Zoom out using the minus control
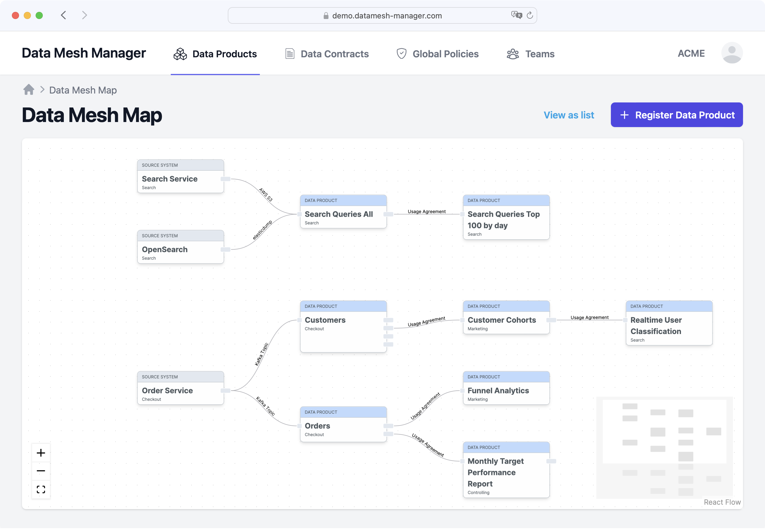 pyautogui.click(x=41, y=471)
